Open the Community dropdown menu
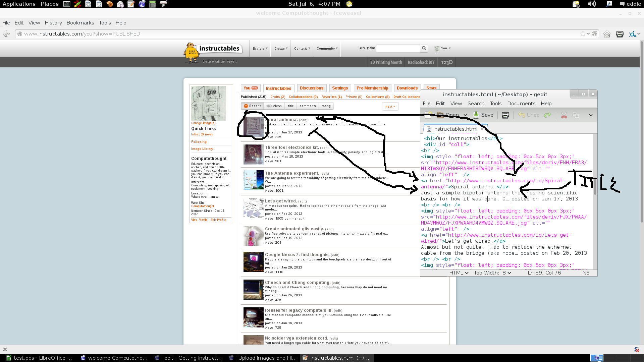The height and width of the screenshot is (362, 644). [327, 48]
